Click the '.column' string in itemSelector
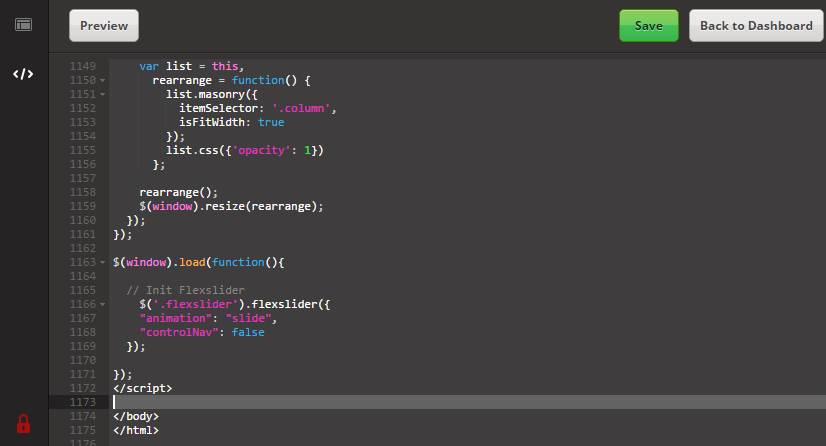 (301, 108)
